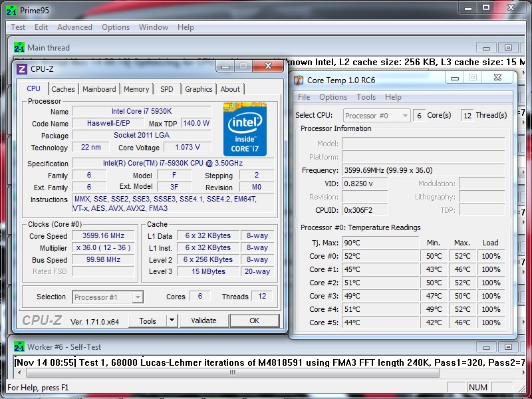
Task: Minimize the Worker #6 child window
Action: coord(486,347)
